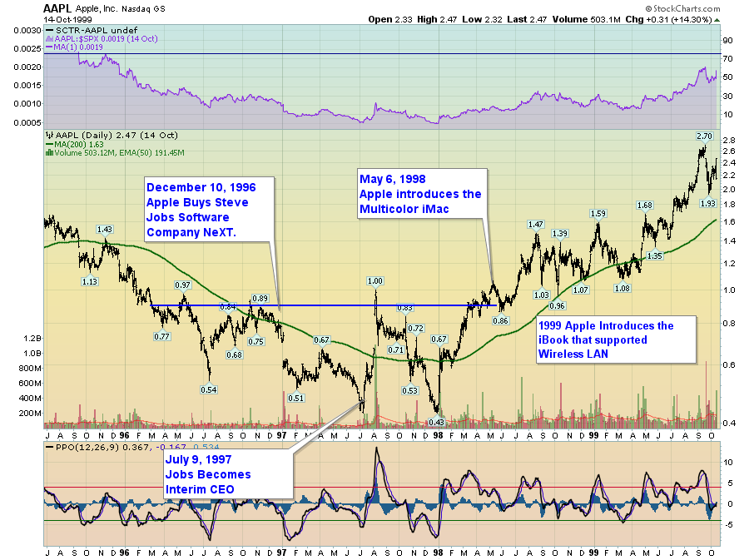Click the 'Nasdaq GS' exchange label
This screenshot has width=749, height=560.
pos(143,9)
